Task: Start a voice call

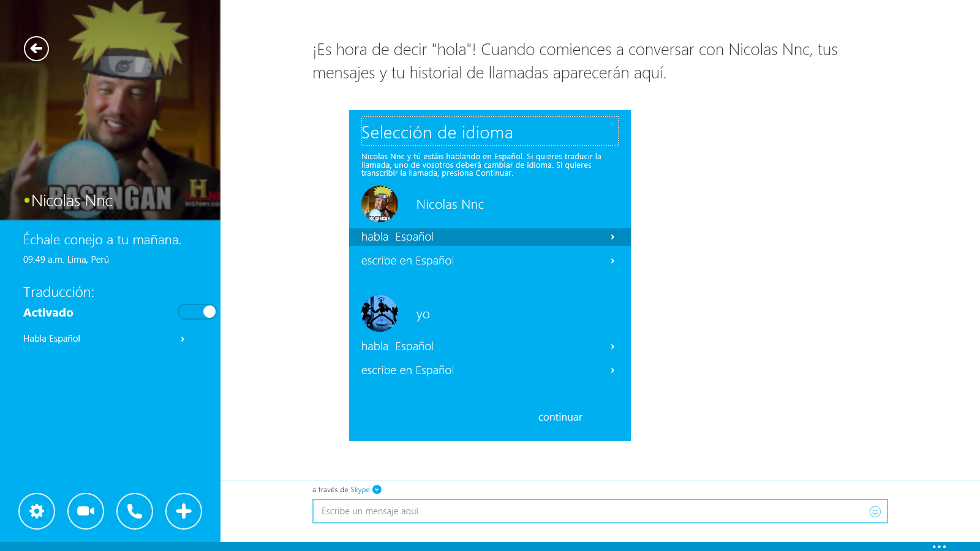Action: pos(135,511)
